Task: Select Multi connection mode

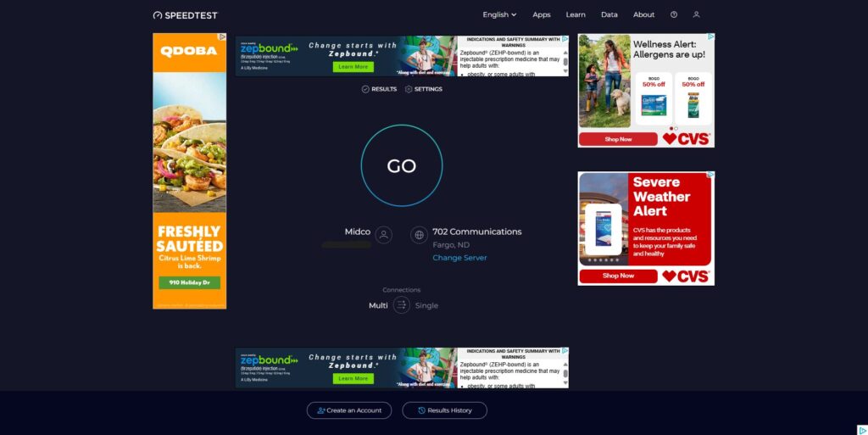Action: click(x=378, y=305)
